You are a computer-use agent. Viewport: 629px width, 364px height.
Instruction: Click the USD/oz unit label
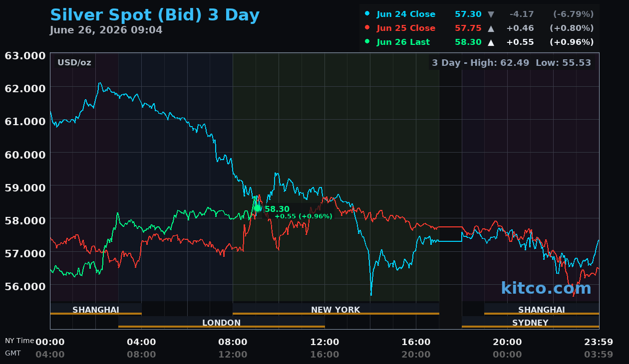(x=74, y=63)
